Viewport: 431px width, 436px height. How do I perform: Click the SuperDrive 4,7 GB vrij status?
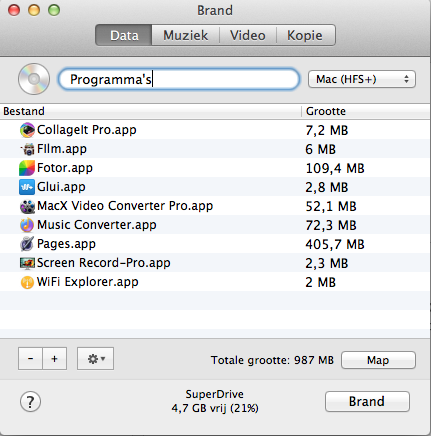[x=215, y=401]
